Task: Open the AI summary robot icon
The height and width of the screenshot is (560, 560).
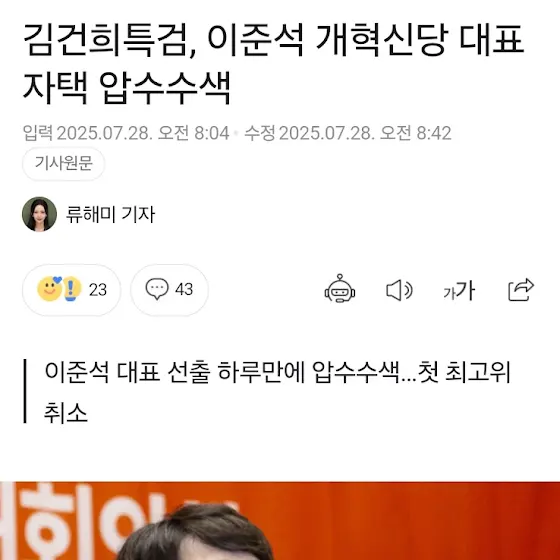Action: point(340,289)
